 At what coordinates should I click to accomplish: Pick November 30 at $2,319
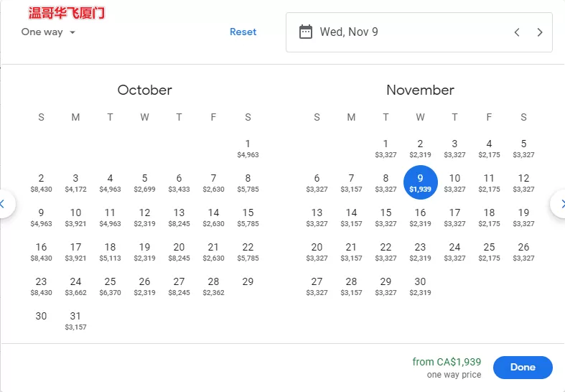420,286
